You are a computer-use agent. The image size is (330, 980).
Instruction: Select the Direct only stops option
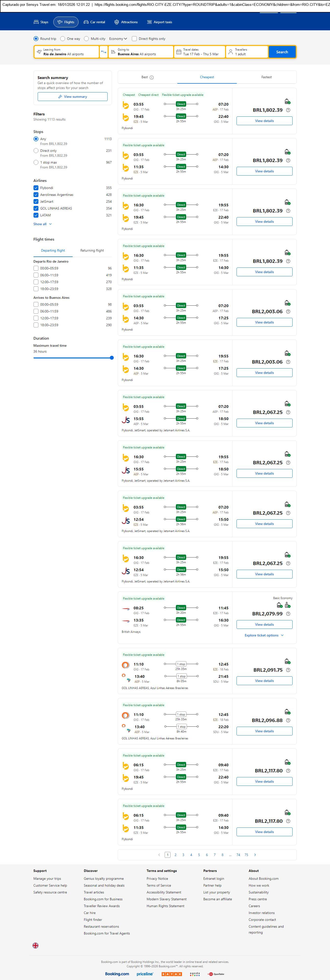[36, 151]
